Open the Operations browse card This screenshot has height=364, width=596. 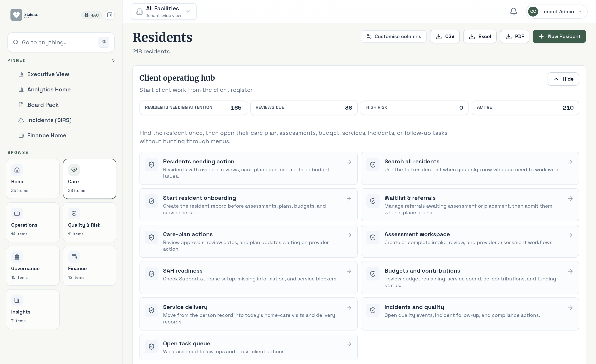(33, 222)
